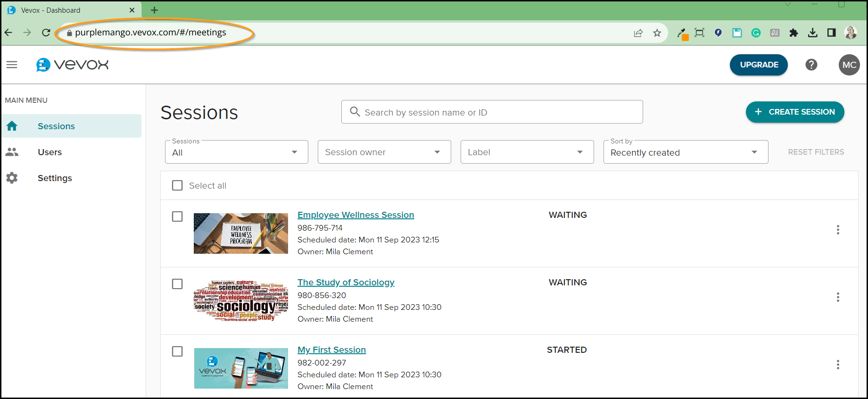Click session ID 980-856-320

tap(322, 295)
